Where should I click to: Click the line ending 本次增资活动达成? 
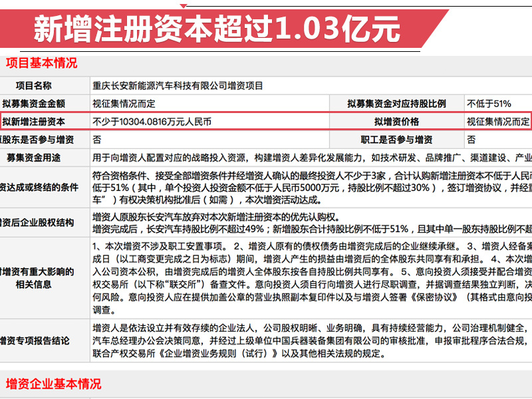pyautogui.click(x=207, y=200)
